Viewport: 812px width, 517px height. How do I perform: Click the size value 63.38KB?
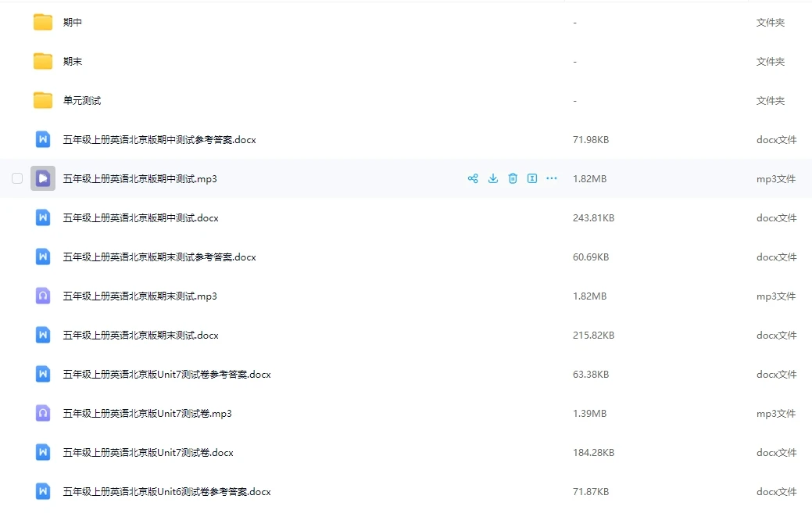point(591,375)
